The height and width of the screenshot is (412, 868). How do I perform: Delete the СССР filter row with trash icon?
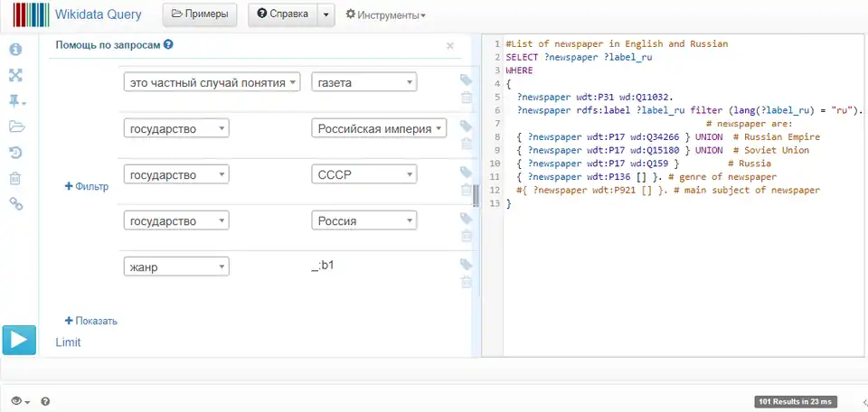[x=466, y=190]
